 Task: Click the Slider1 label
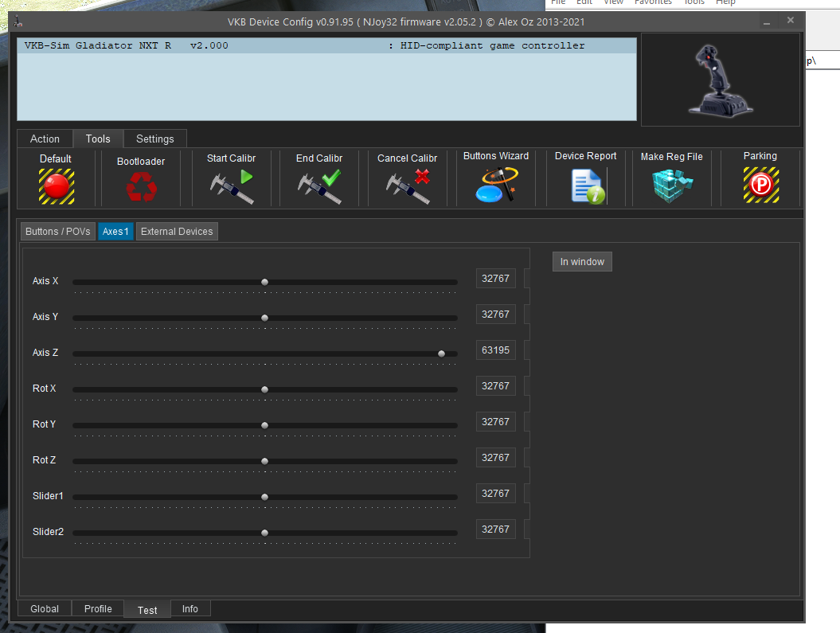tap(48, 496)
